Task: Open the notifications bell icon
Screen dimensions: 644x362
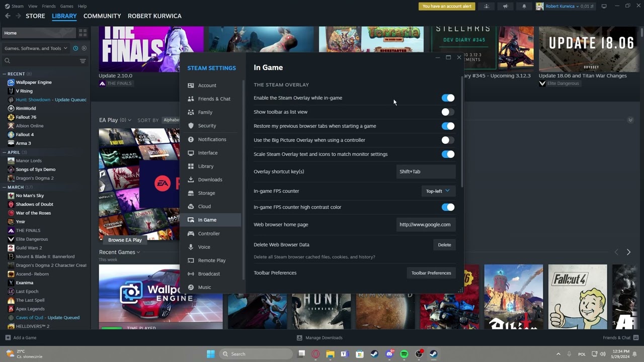Action: pyautogui.click(x=524, y=6)
